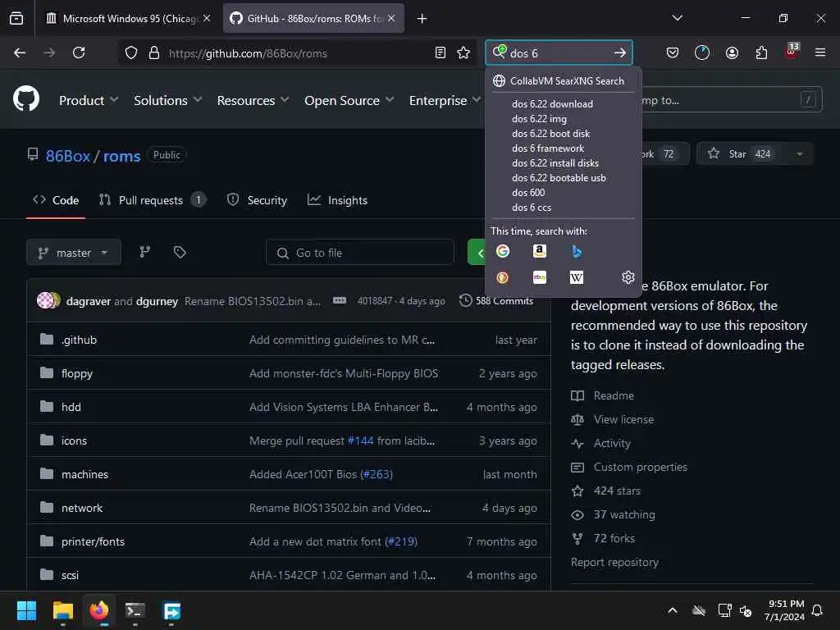Open the master branch dropdown
Screen dimensions: 840x630
[x=74, y=253]
